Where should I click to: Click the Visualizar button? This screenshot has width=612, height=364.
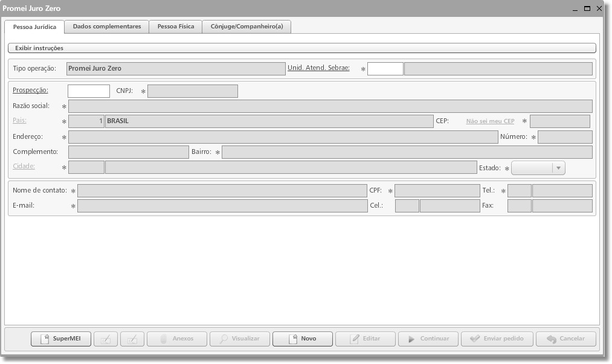click(x=240, y=339)
